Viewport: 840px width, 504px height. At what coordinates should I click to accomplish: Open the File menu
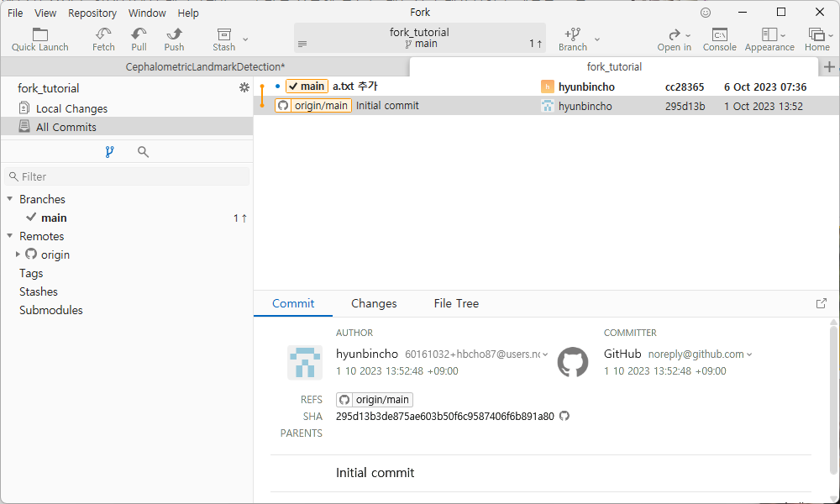click(x=15, y=13)
